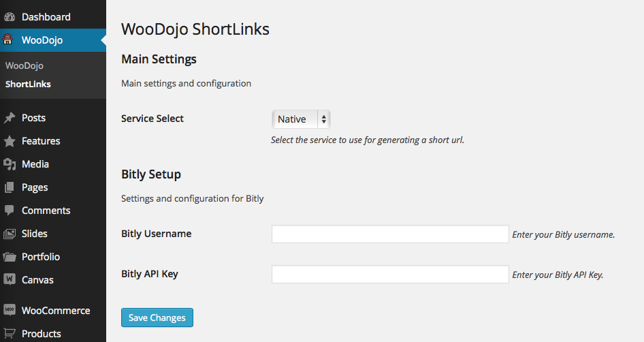Click the Portfolio folder icon

[10, 257]
